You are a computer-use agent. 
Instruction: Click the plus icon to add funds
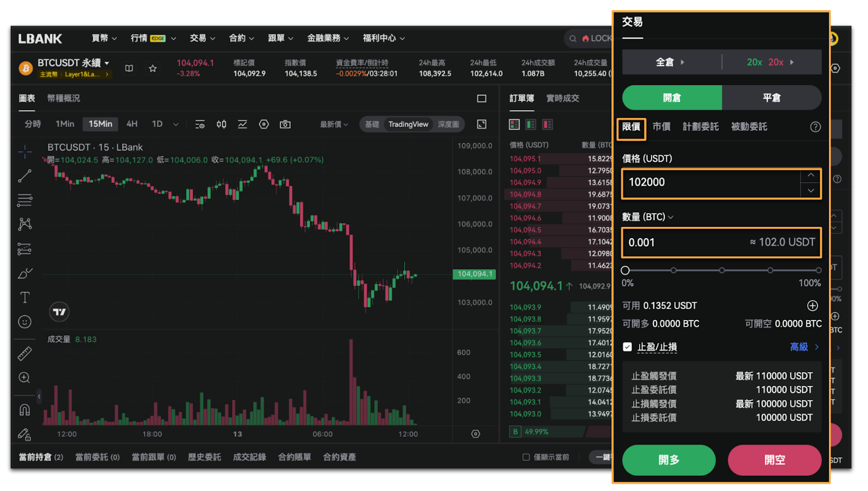point(812,306)
